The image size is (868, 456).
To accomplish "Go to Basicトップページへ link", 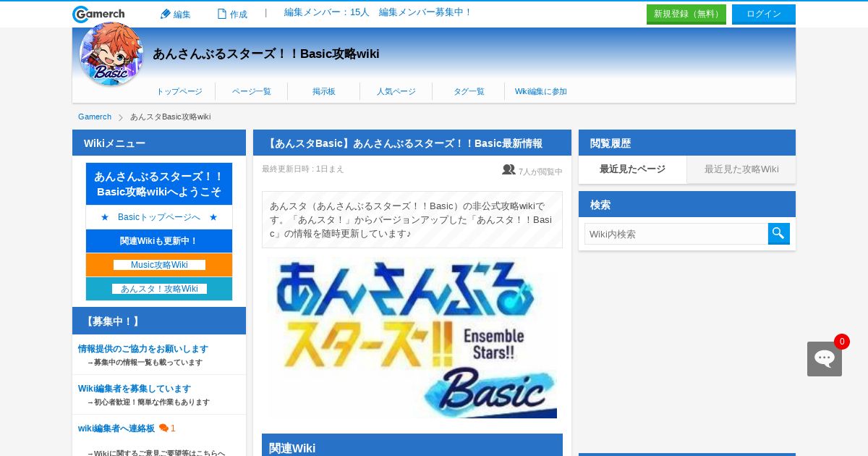I will [x=159, y=217].
